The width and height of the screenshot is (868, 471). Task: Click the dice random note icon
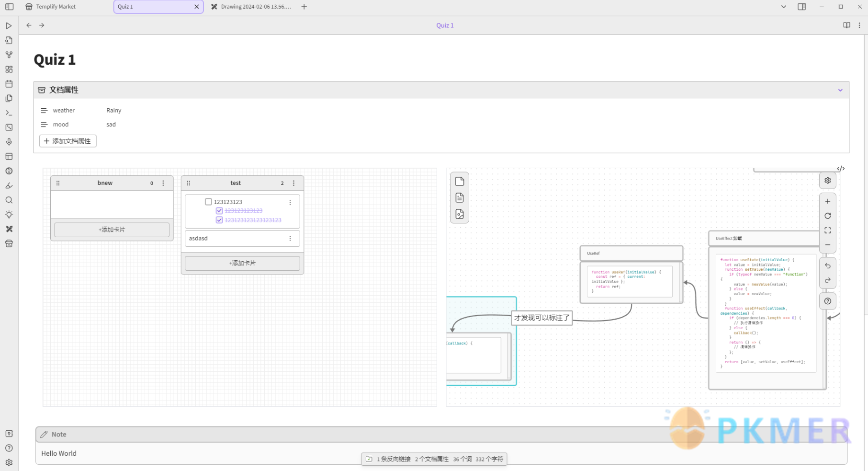(9, 127)
